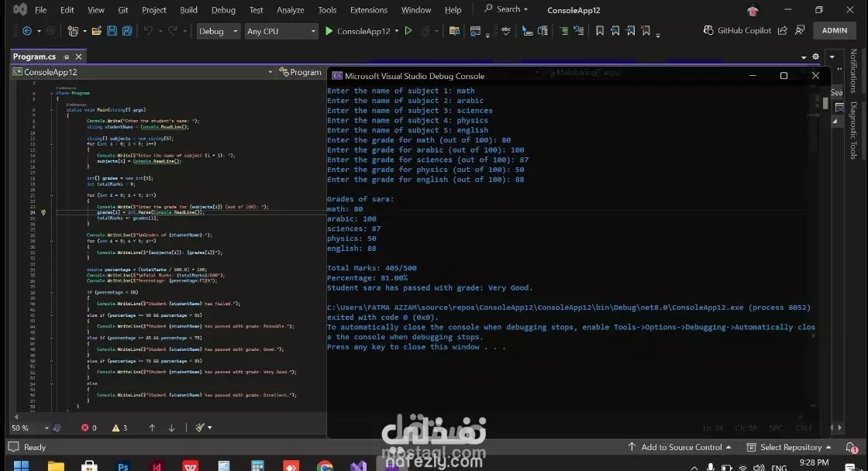This screenshot has width=868, height=471.
Task: Open the browser preview toolbar icon
Action: coord(475,31)
